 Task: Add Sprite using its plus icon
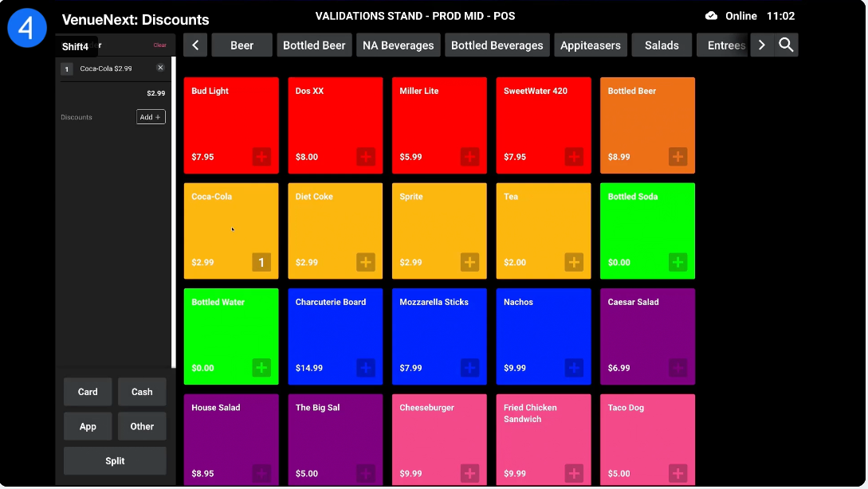469,262
